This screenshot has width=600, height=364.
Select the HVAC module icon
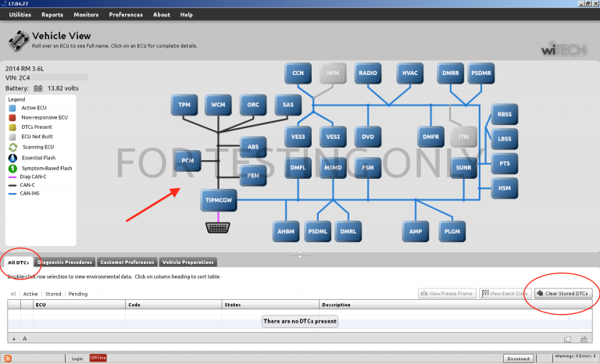pos(410,73)
